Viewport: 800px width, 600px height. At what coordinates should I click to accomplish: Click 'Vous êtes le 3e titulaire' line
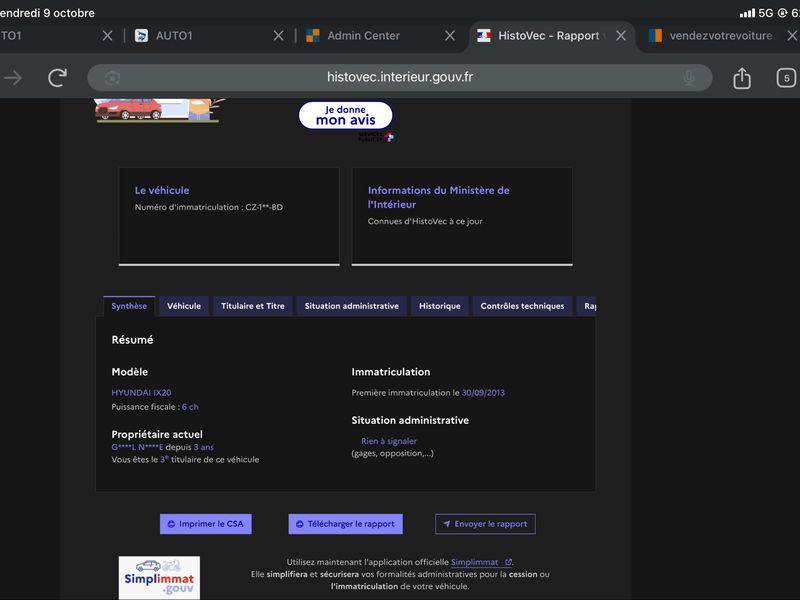pos(185,460)
